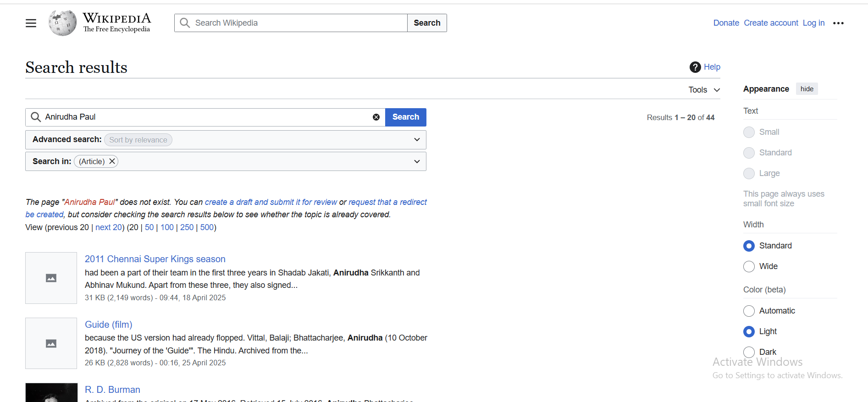The height and width of the screenshot is (402, 868).
Task: Click the Search Wikipedia header input
Action: click(x=298, y=23)
